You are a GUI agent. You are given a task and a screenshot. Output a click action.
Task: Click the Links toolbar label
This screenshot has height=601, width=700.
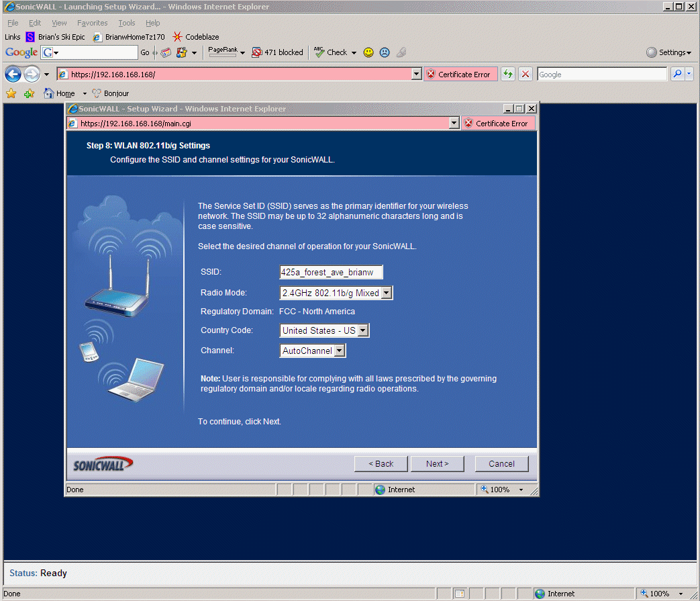point(13,37)
